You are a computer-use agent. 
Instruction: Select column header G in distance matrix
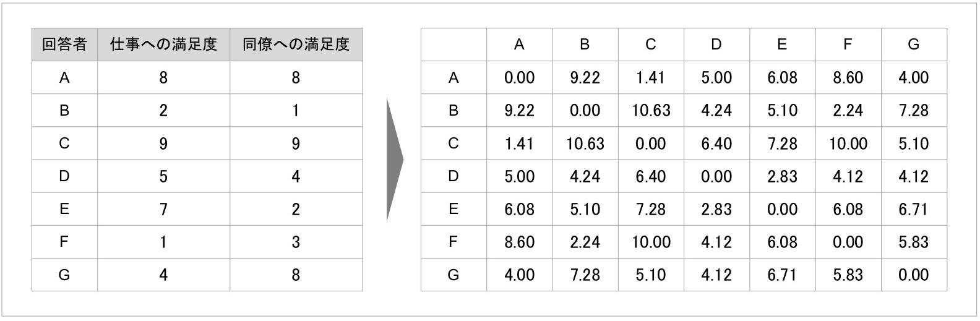(x=914, y=45)
